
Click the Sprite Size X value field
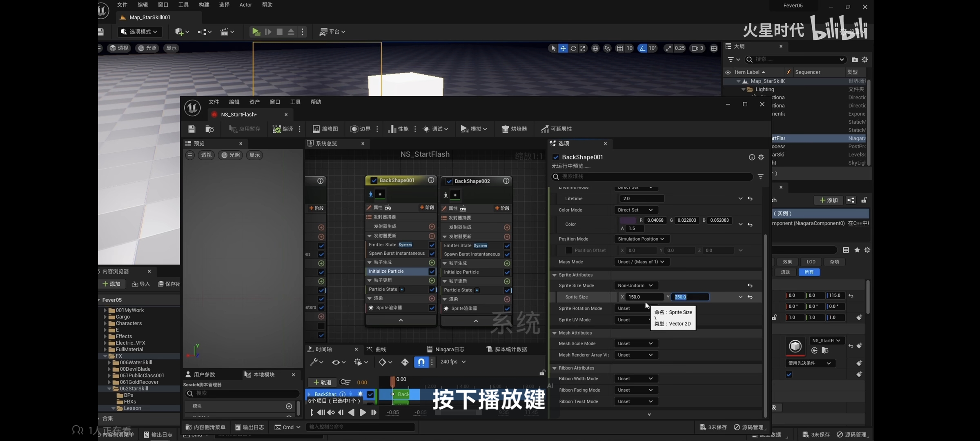tap(644, 297)
